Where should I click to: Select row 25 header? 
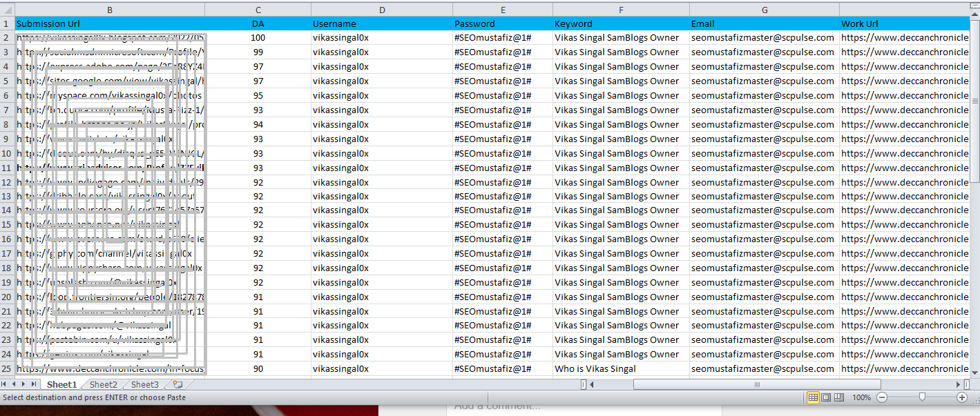pyautogui.click(x=7, y=368)
